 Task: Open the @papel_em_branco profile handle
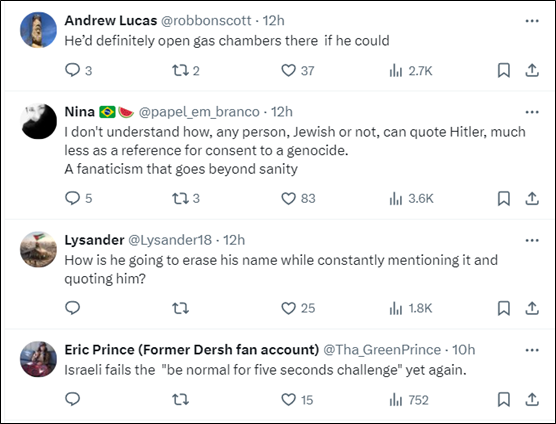click(199, 112)
